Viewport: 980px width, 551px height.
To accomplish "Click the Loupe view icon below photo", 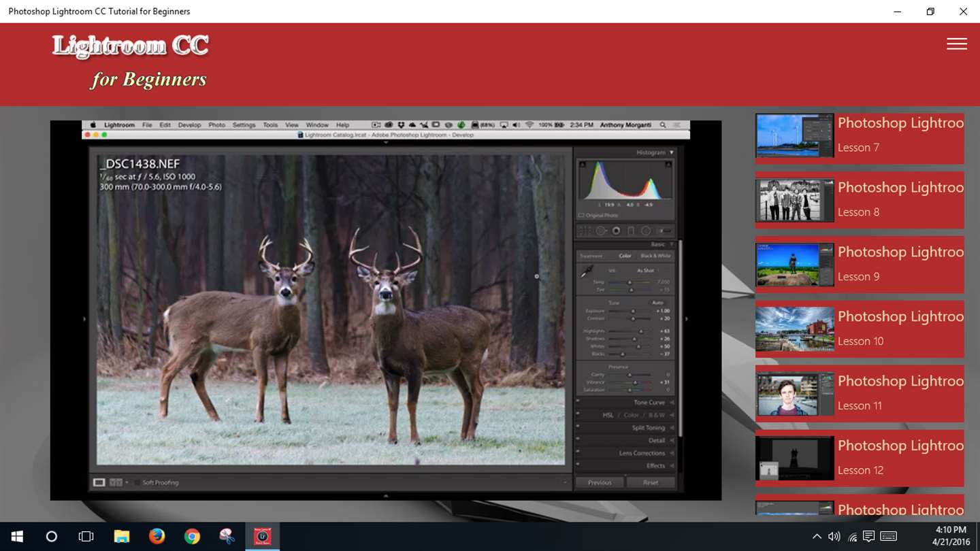I will (99, 482).
